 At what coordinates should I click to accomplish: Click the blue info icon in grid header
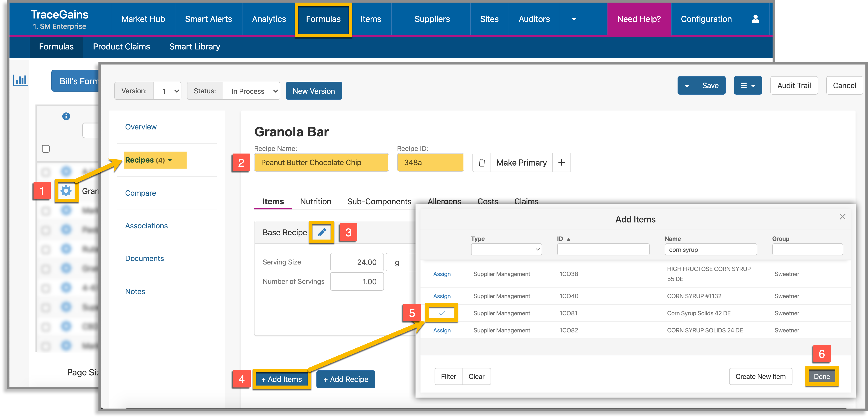point(66,116)
